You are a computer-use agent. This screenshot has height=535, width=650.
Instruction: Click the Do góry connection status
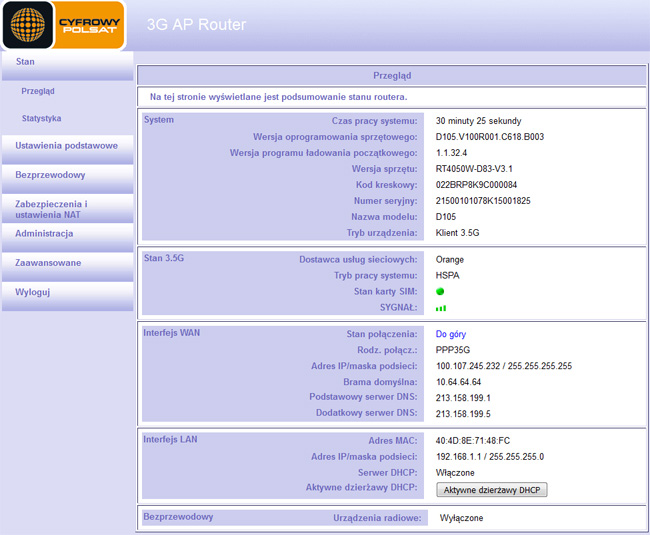tap(451, 334)
